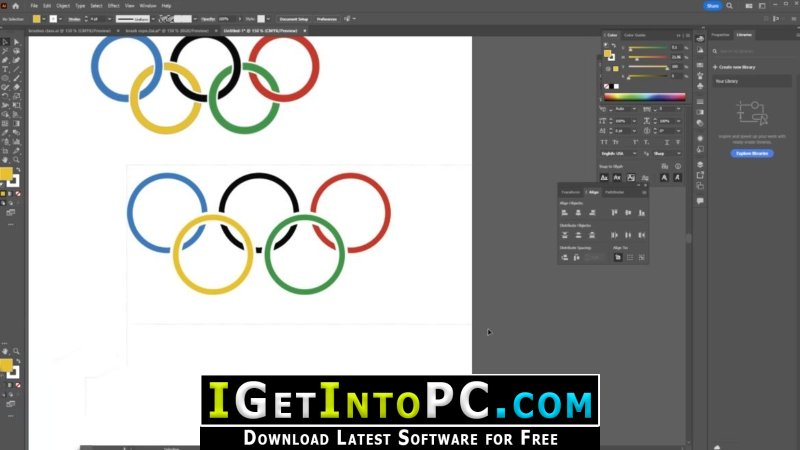Select the Artboard tool
Screen dimensions: 800x450
5,151
